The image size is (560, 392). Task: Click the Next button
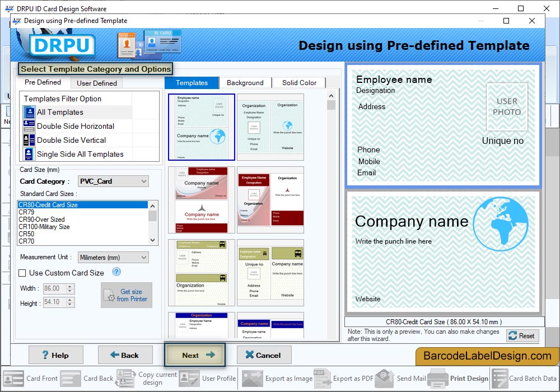pyautogui.click(x=195, y=355)
